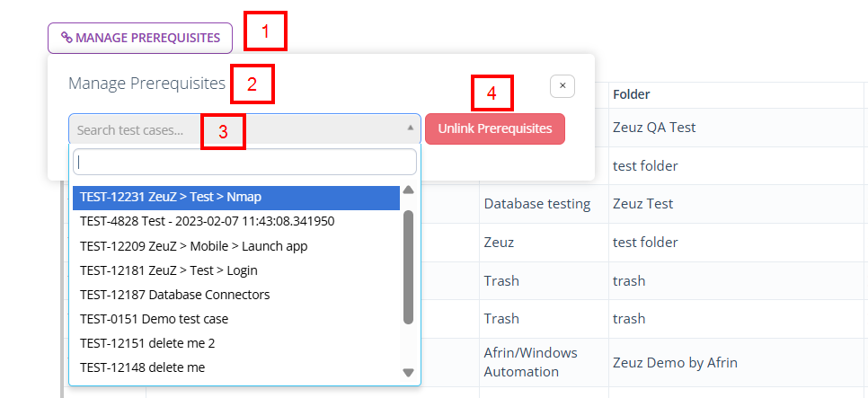Click the Folder column header
868x398 pixels.
632,94
